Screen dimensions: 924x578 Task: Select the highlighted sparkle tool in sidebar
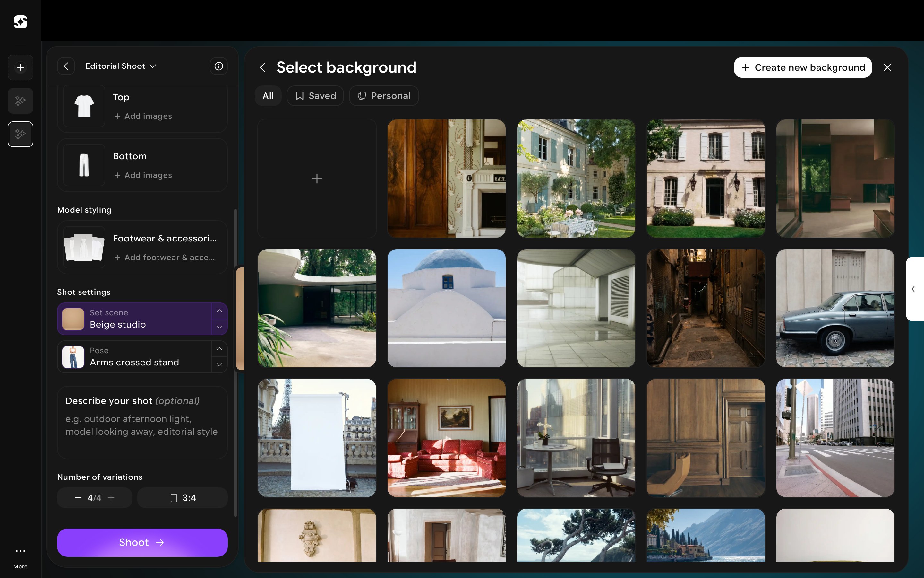click(21, 134)
